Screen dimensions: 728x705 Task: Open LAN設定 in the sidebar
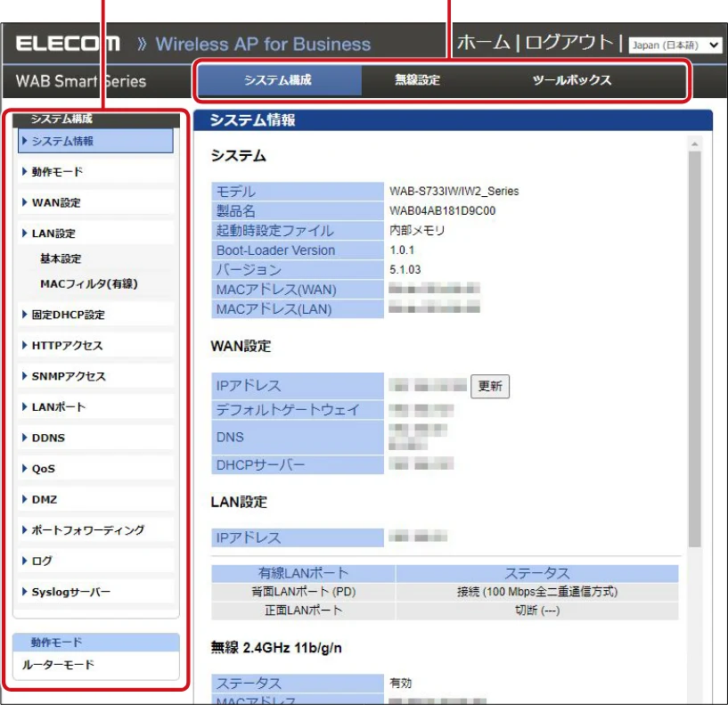(95, 234)
